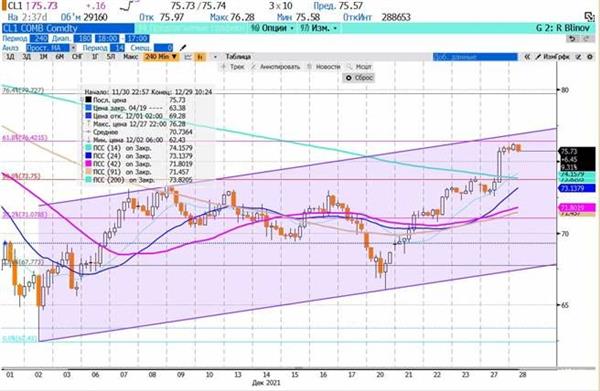Select the 3Д range tab
600x391 pixels.
26,57
